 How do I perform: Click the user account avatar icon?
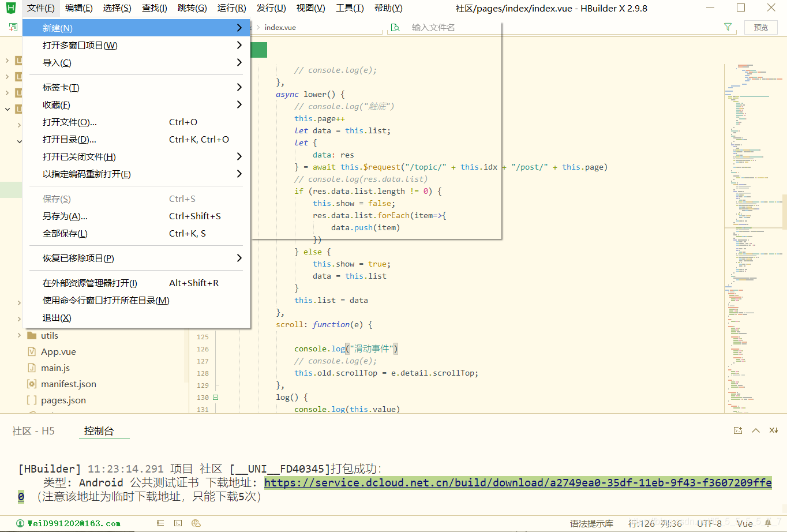point(20,523)
